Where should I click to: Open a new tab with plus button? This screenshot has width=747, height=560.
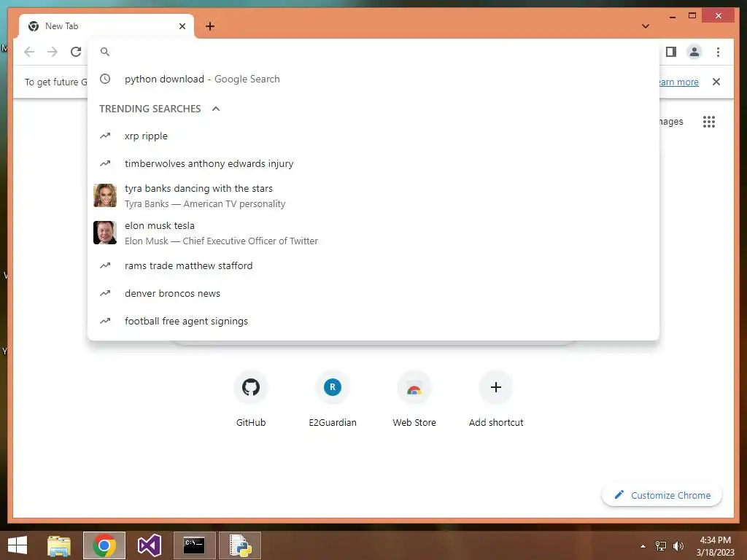coord(210,26)
